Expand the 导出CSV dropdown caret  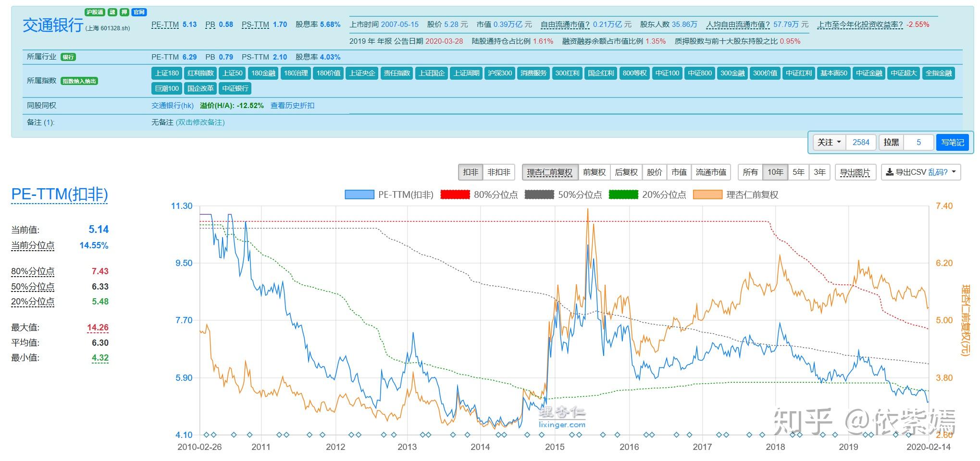(x=954, y=172)
